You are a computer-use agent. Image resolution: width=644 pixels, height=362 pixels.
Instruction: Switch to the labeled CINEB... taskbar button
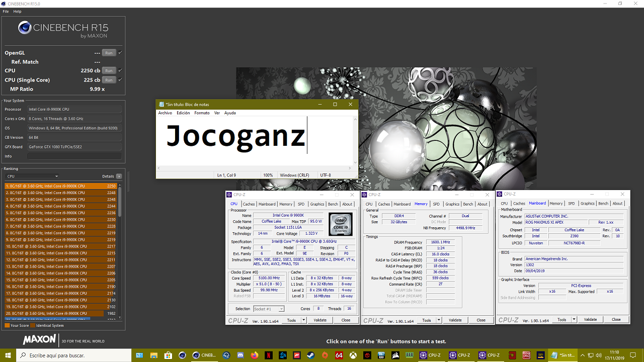[205, 355]
